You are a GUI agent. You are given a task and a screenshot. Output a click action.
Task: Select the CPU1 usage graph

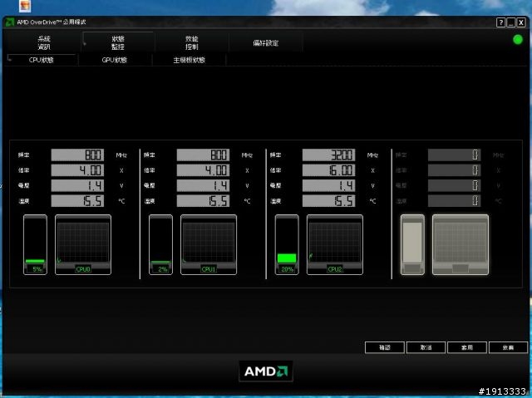click(209, 244)
